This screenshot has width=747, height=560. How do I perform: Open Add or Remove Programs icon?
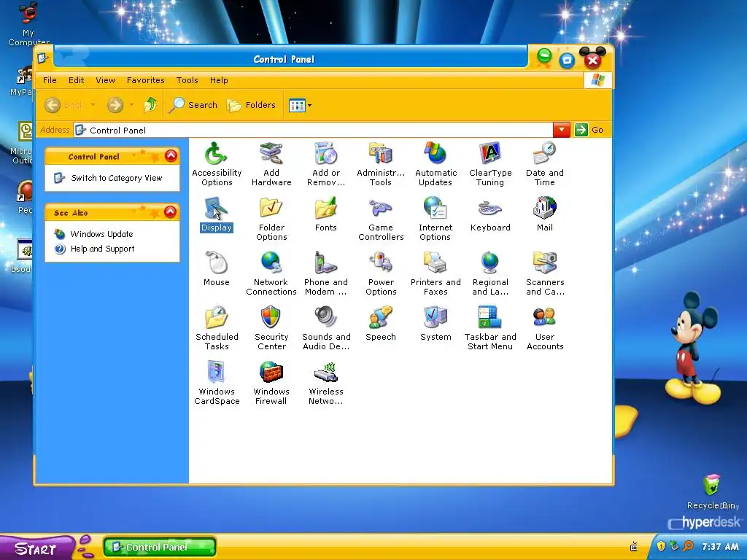pos(326,164)
